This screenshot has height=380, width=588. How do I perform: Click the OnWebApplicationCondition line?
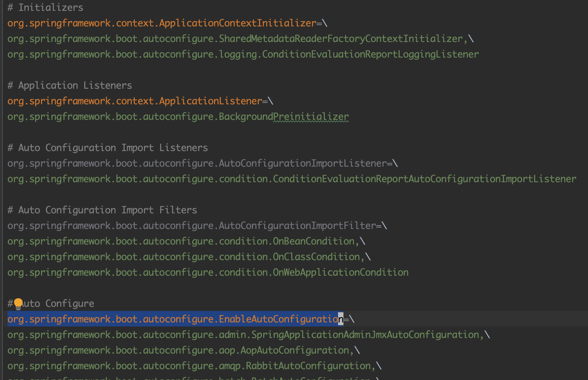(x=208, y=272)
